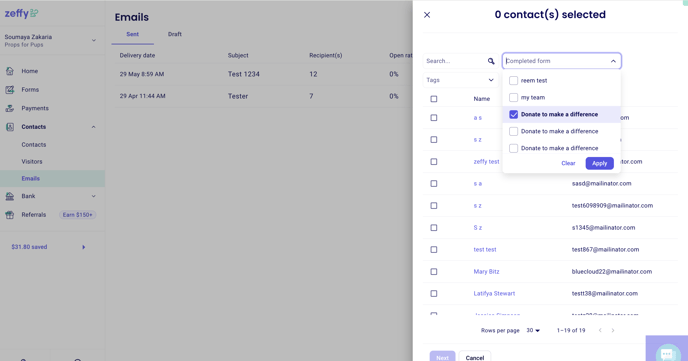Click the Earn $150+ badge
The height and width of the screenshot is (361, 688).
pos(77,215)
